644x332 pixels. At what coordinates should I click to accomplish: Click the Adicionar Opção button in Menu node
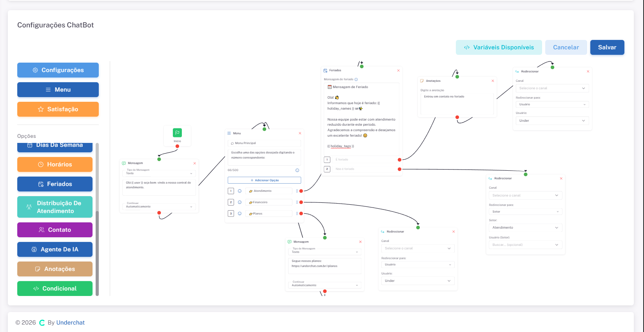(264, 180)
